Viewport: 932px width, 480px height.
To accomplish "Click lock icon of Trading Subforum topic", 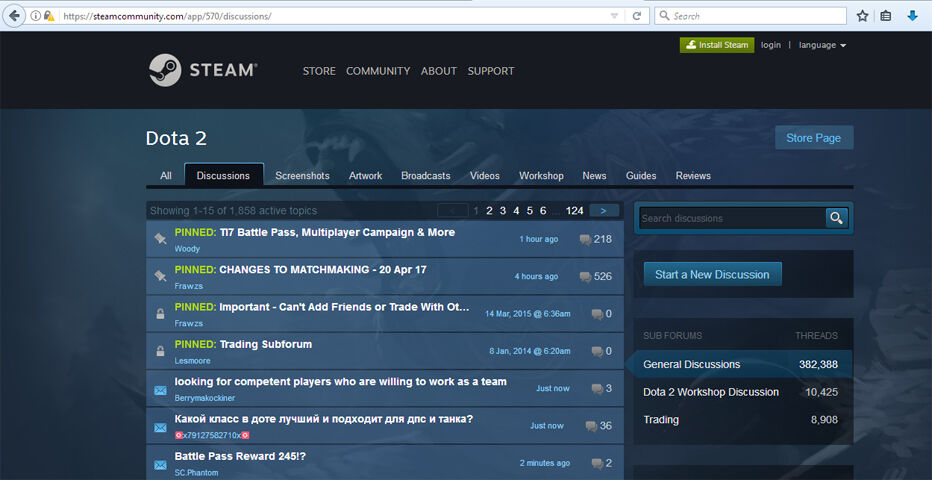I will click(x=160, y=351).
